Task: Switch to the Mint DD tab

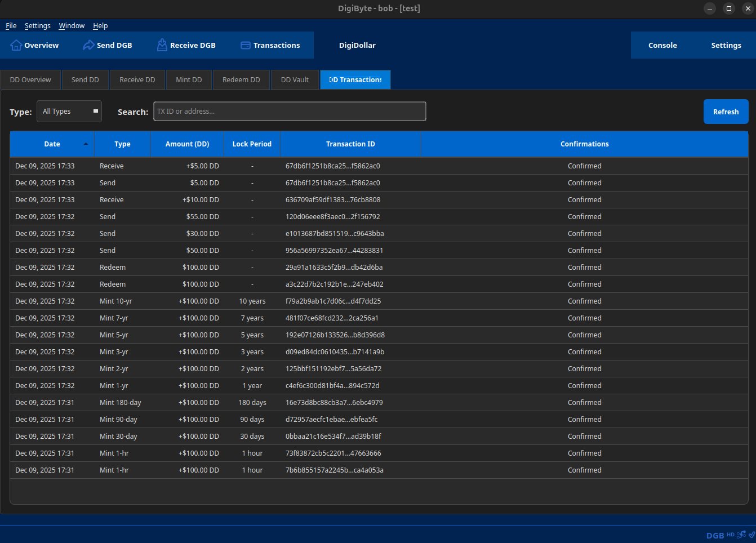Action: pyautogui.click(x=189, y=80)
